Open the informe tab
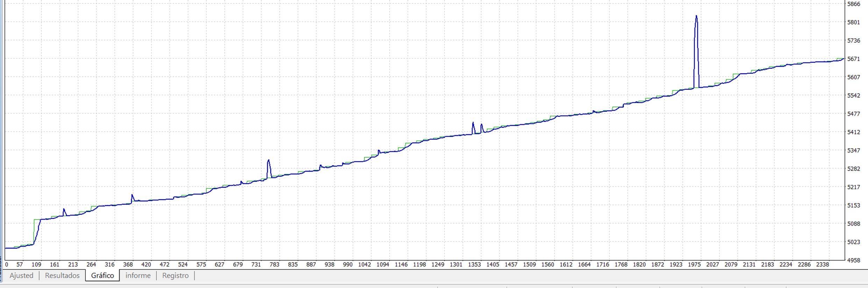Image resolution: width=868 pixels, height=288 pixels. click(138, 275)
